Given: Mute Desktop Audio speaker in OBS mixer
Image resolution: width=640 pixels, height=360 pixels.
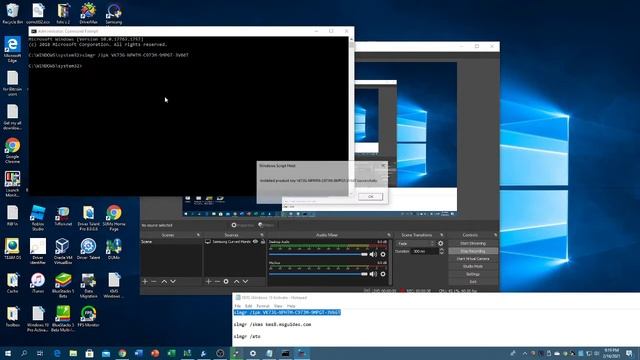Looking at the screenshot, I should pos(373,254).
